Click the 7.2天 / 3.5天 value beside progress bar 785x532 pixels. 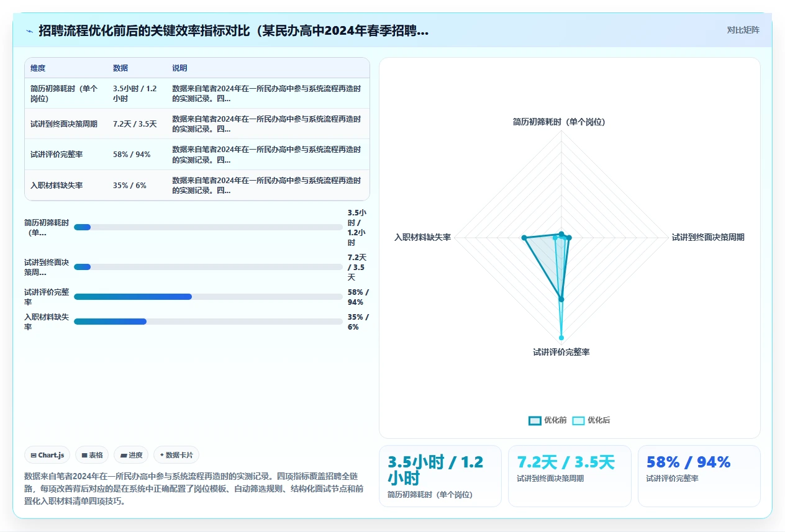(x=357, y=267)
